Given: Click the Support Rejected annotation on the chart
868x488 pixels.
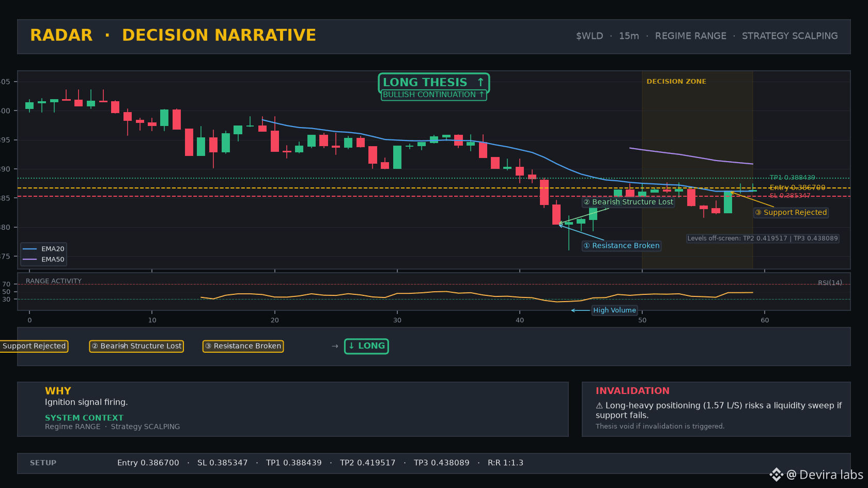Looking at the screenshot, I should pyautogui.click(x=791, y=212).
